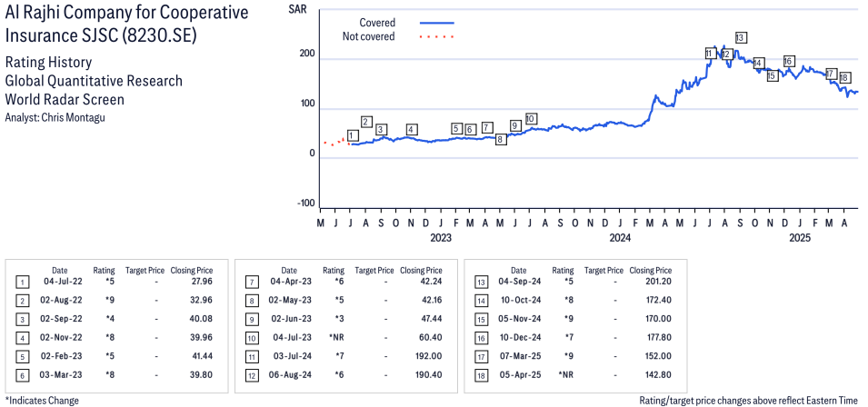This screenshot has height=407, width=868.
Task: Click table index box 9 for 02-Jun-23
Action: 251,320
